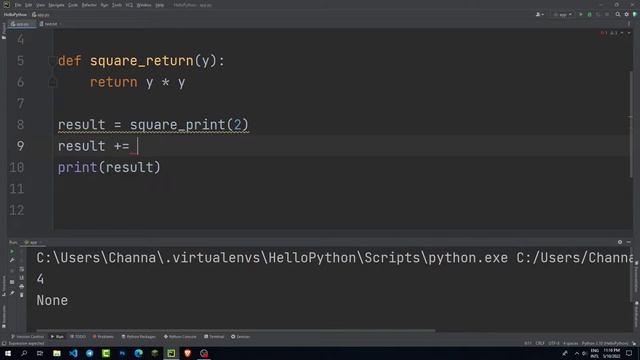Open the Bookmarks sidebar tool button
Image resolution: width=640 pixels, height=360 pixels.
[x=4, y=316]
